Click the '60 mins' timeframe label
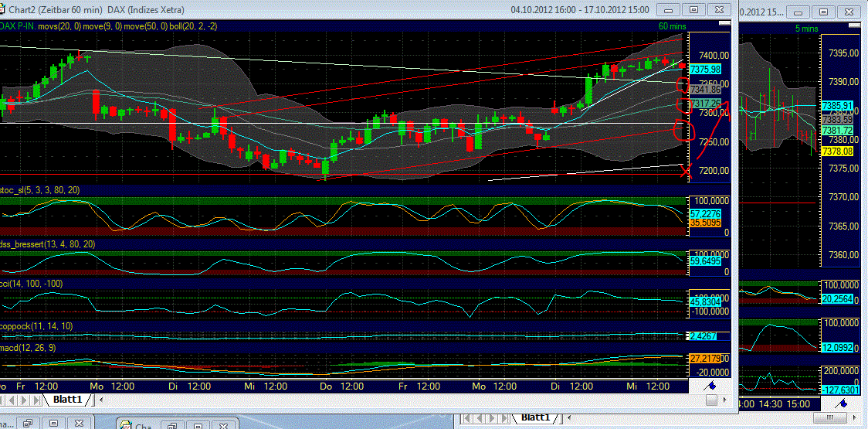Viewport: 868px width, 429px height. (x=673, y=26)
